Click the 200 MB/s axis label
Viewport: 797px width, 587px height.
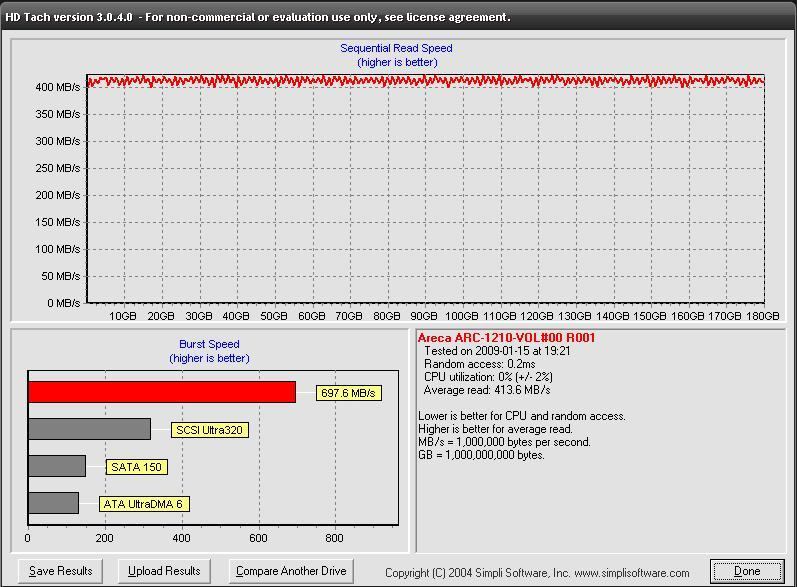[x=57, y=195]
